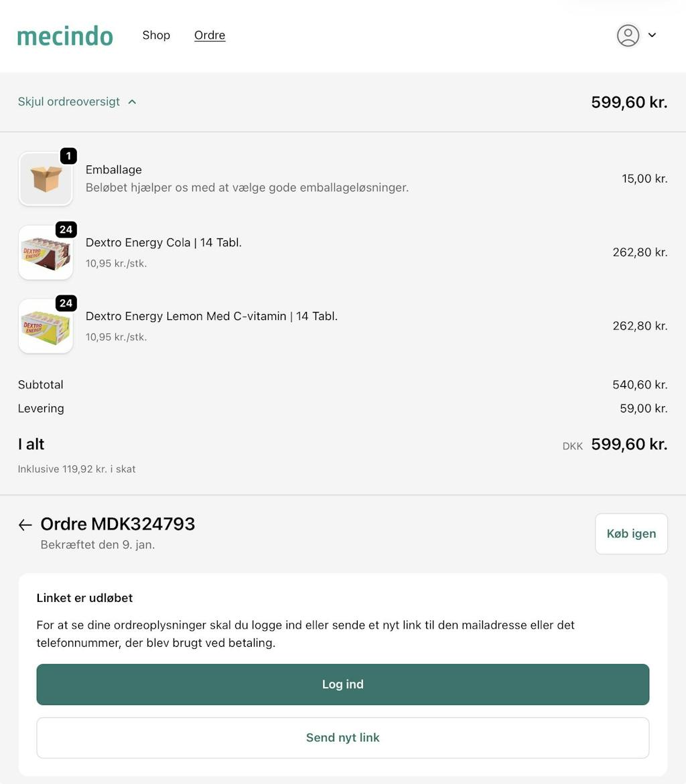Select the Ordre menu item

coord(210,35)
